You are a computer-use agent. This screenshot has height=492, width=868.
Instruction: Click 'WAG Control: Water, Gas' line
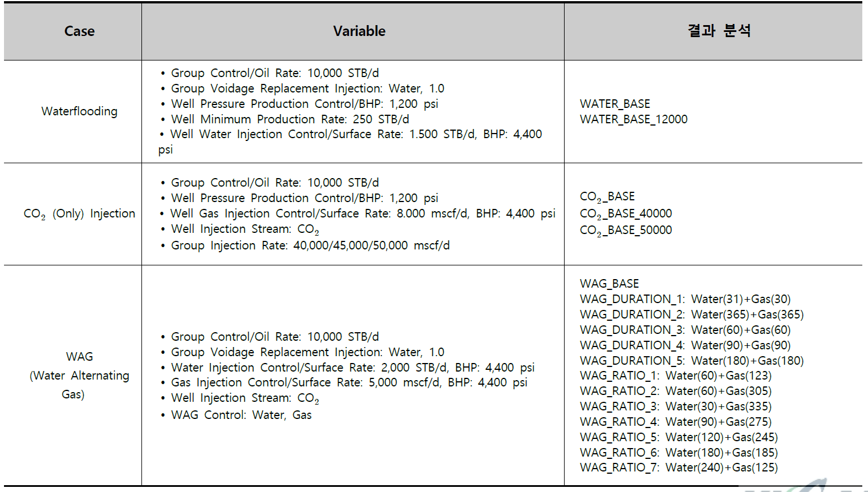(241, 415)
